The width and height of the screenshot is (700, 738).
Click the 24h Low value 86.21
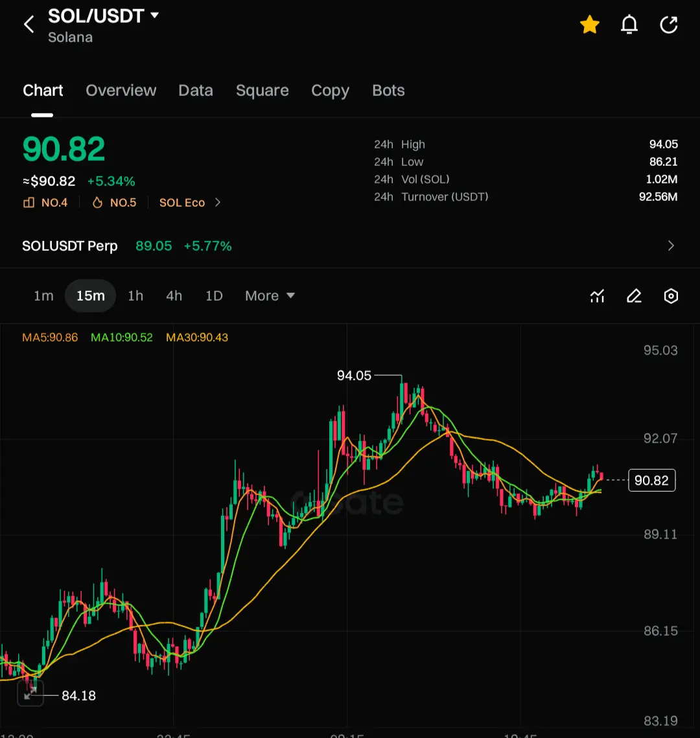(663, 161)
